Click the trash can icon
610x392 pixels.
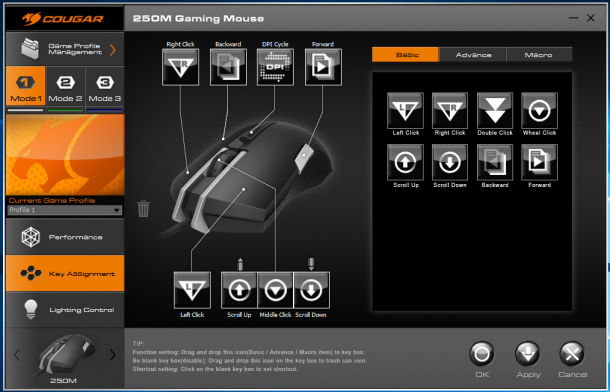tap(143, 208)
